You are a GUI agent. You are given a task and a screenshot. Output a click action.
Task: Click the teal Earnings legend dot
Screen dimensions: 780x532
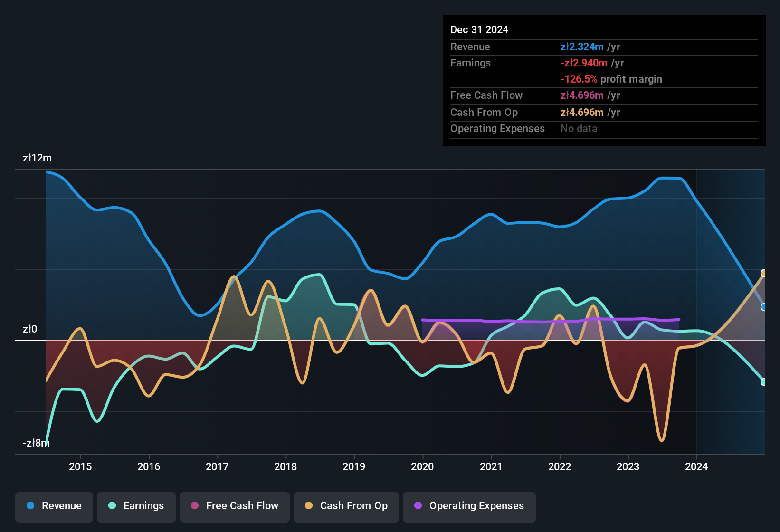point(112,506)
